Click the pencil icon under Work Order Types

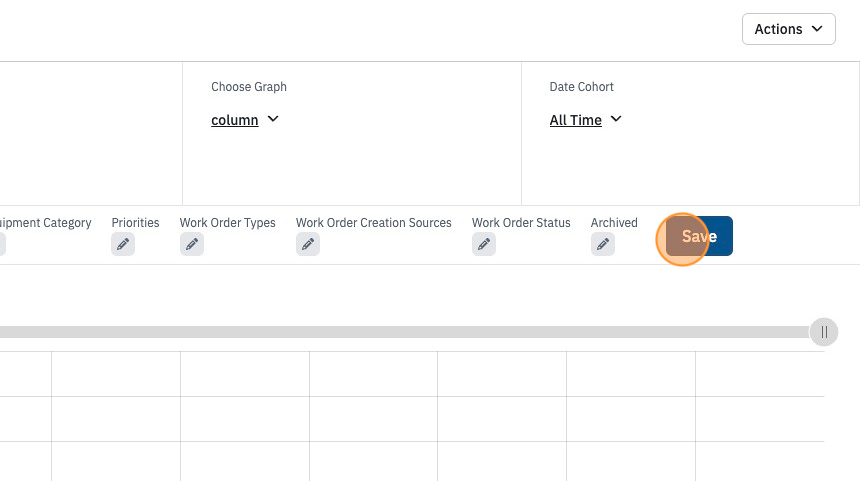click(192, 244)
